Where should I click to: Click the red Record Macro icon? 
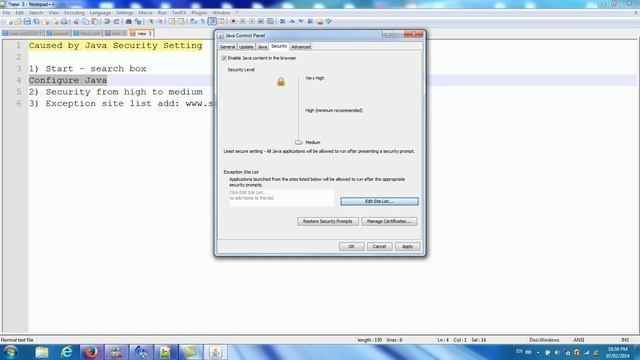pyautogui.click(x=233, y=21)
